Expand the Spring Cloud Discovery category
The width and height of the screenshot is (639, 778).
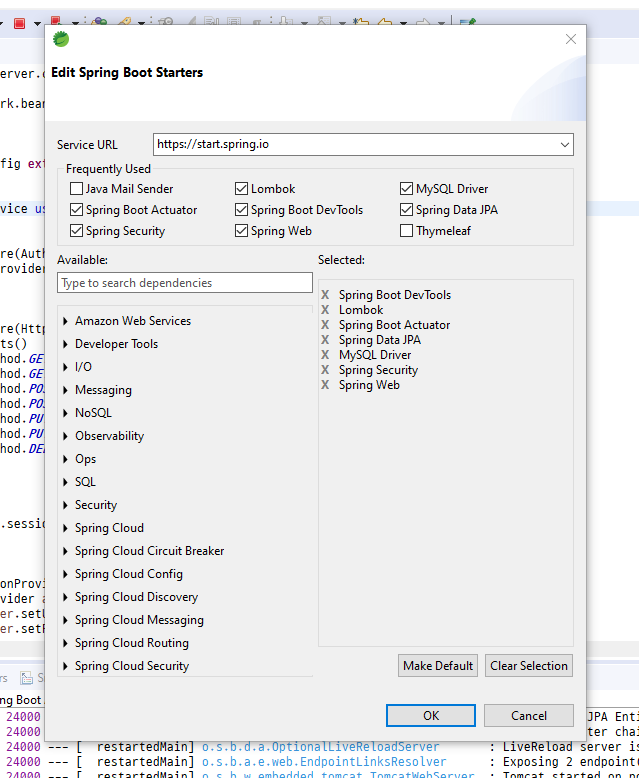pyautogui.click(x=65, y=597)
